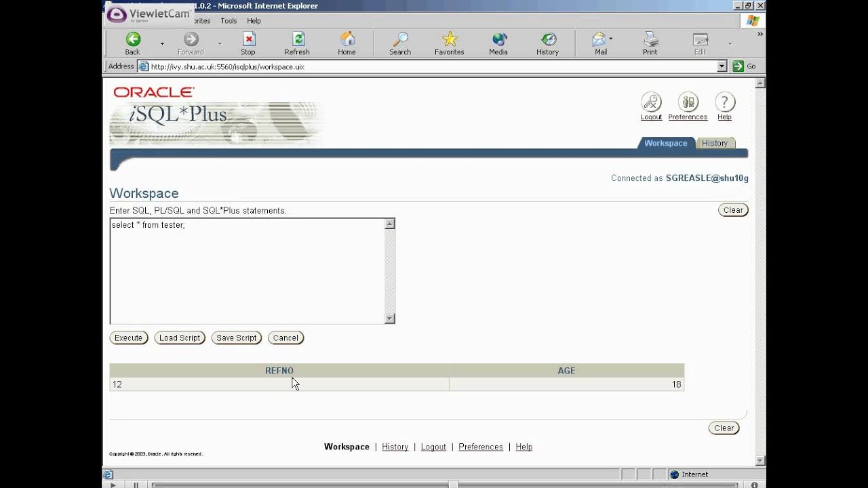Open the footer Preferences link
The image size is (868, 488).
481,447
